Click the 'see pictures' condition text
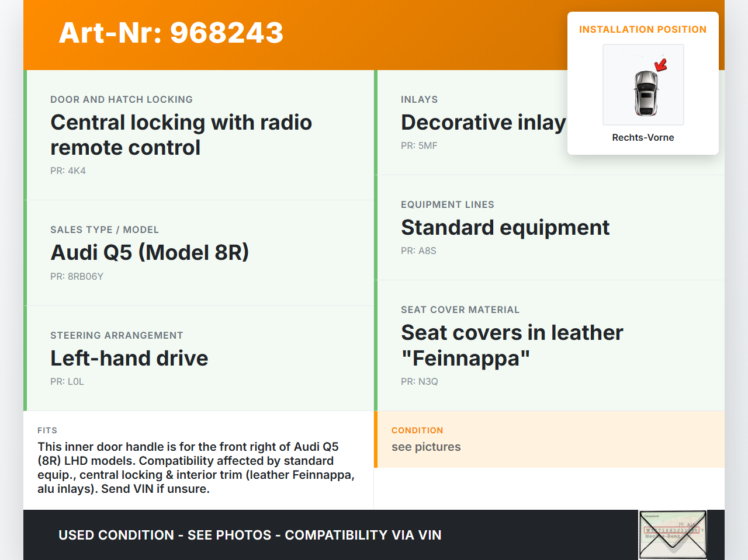Viewport: 748px width, 560px height. pos(426,447)
